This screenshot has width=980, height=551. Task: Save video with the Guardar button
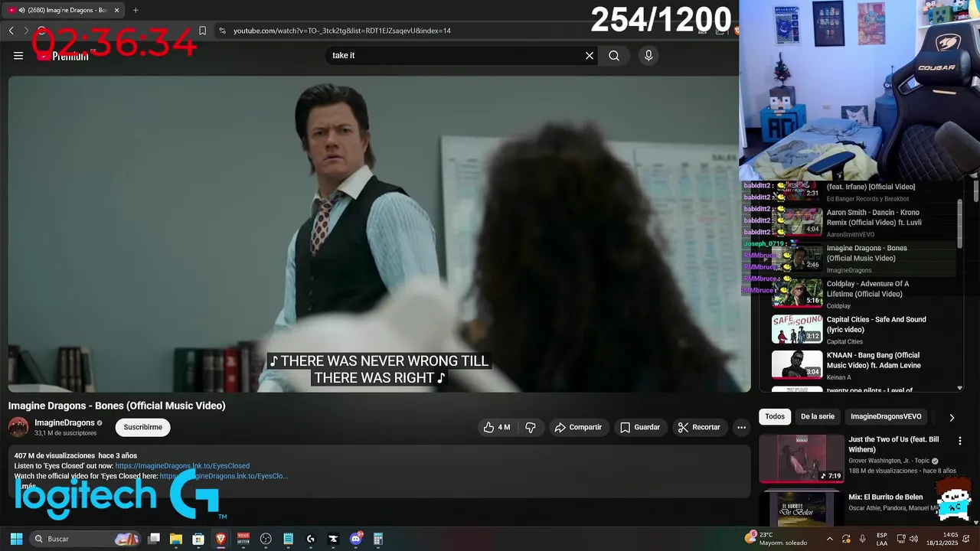point(639,427)
